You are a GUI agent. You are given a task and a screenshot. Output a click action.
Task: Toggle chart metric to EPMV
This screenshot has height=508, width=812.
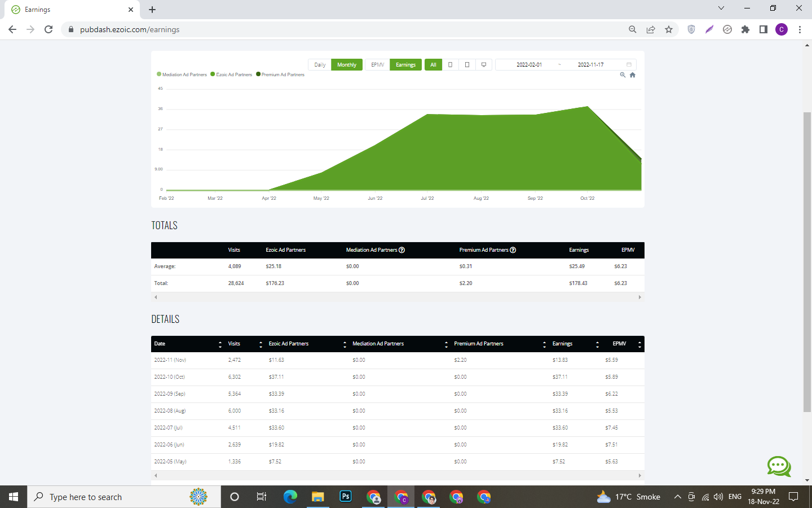click(377, 65)
